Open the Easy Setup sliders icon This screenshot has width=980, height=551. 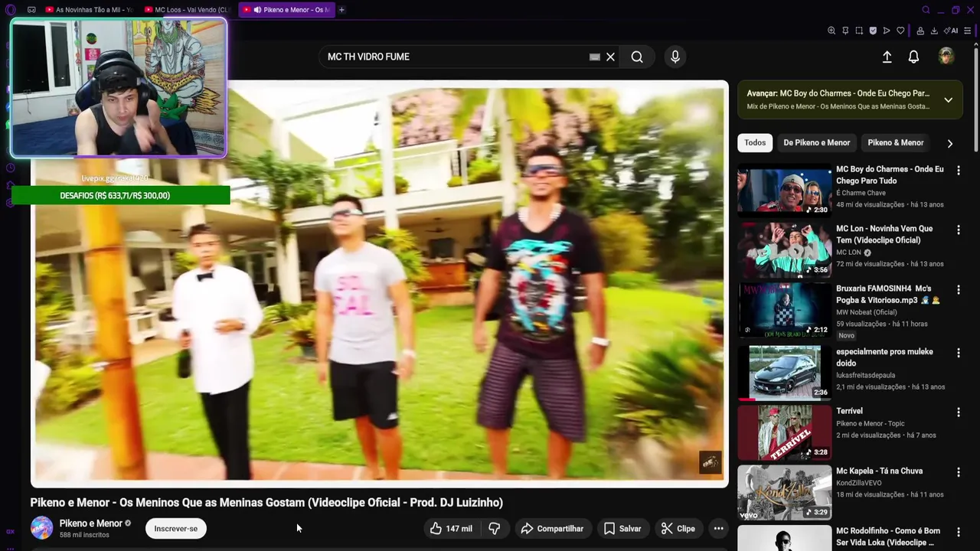[x=968, y=31]
